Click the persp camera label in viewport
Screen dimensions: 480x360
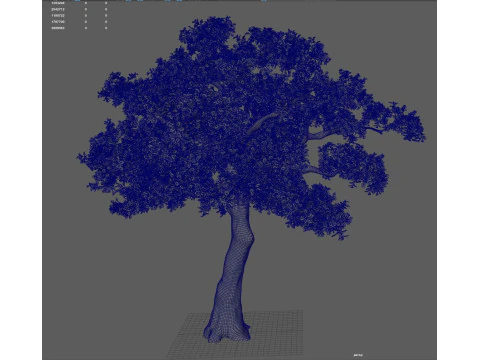click(x=358, y=355)
